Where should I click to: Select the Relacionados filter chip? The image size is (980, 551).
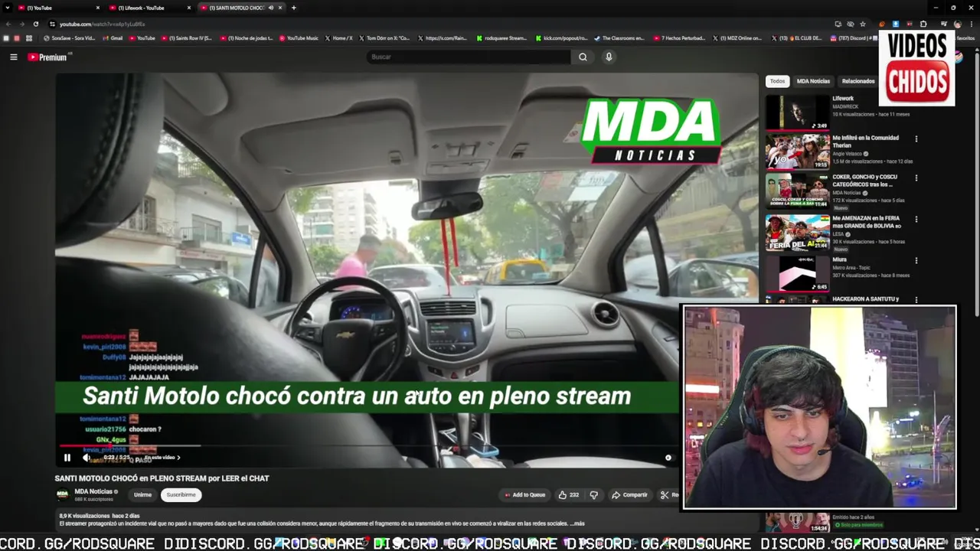858,81
